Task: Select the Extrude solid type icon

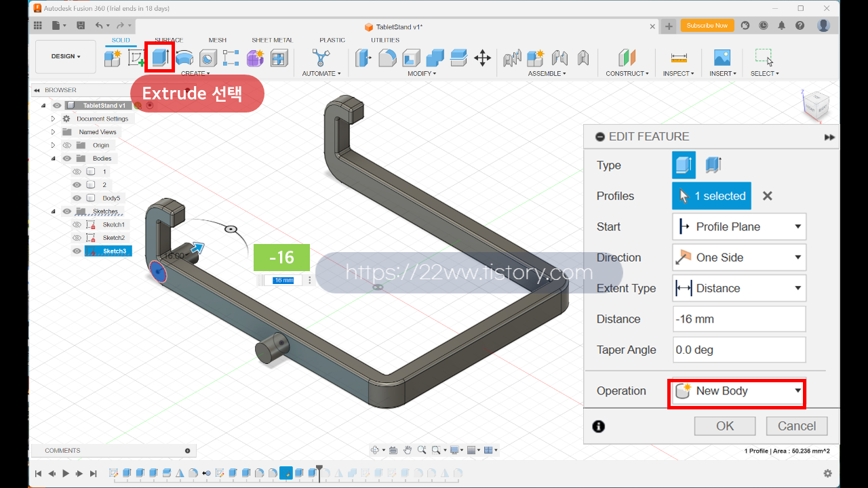Action: coord(684,165)
